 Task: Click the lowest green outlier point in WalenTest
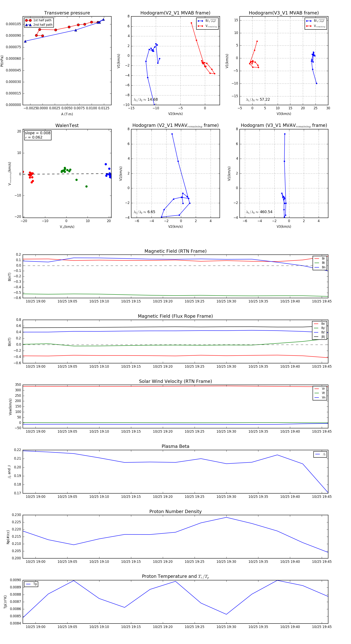[x=86, y=187]
